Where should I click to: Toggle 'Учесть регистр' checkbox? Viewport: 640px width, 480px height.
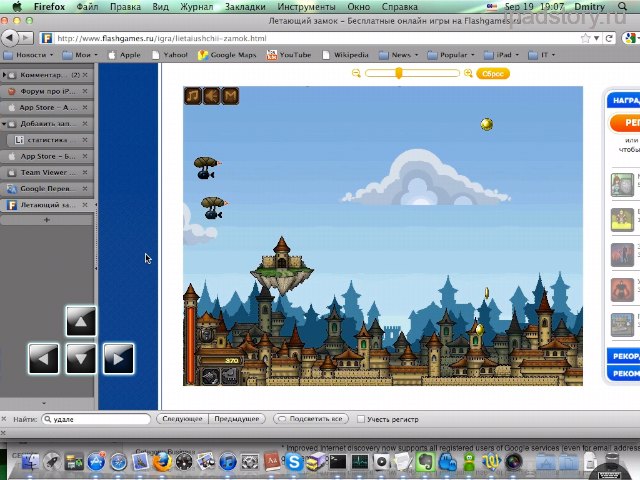361,419
